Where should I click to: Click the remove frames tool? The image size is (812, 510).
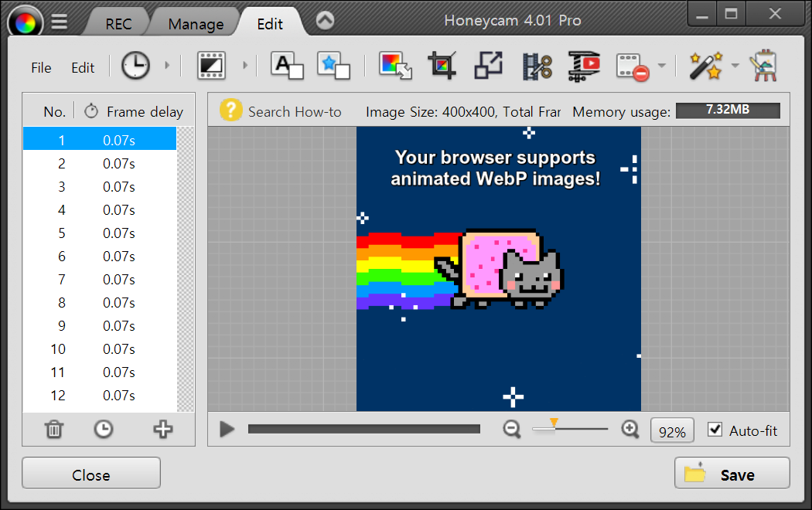633,67
